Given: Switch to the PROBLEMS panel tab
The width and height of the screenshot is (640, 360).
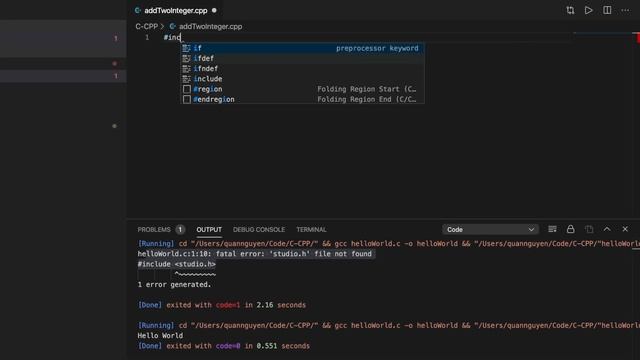Looking at the screenshot, I should [154, 230].
